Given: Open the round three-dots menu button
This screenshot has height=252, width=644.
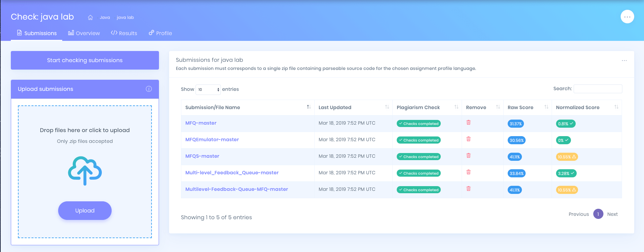Looking at the screenshot, I should [627, 17].
